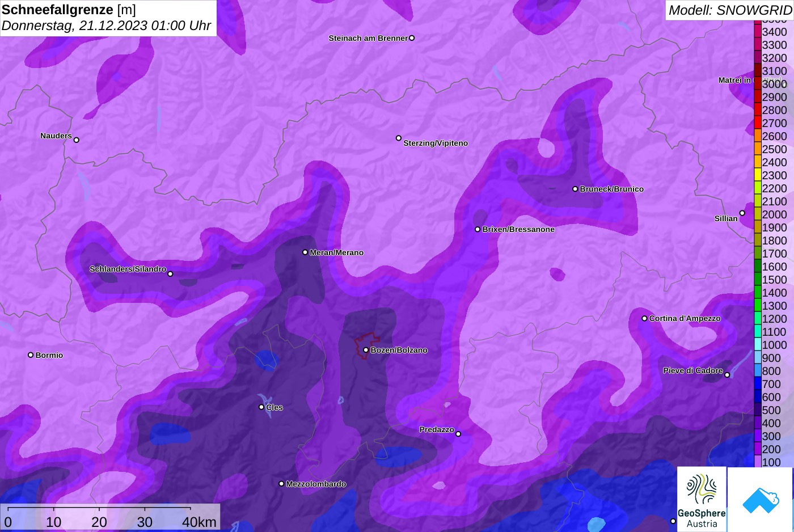Image resolution: width=794 pixels, height=532 pixels.
Task: Pick the light violet 100 legend color
Action: [758, 462]
